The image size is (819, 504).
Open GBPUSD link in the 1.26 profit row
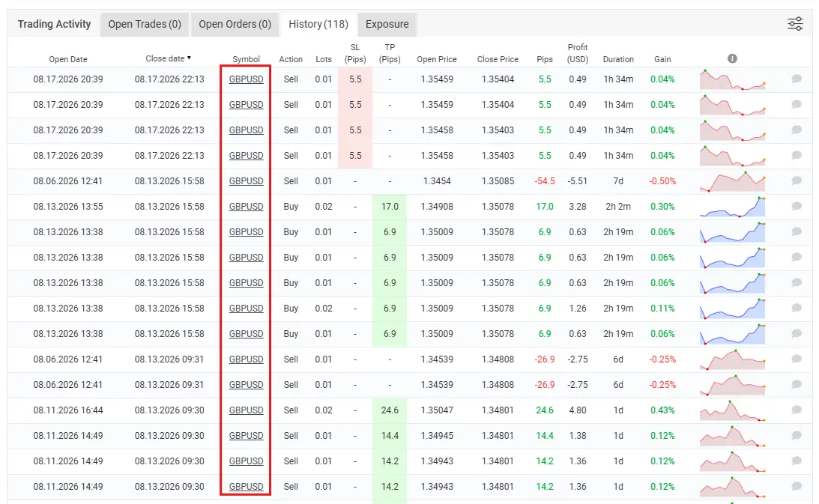pos(246,308)
